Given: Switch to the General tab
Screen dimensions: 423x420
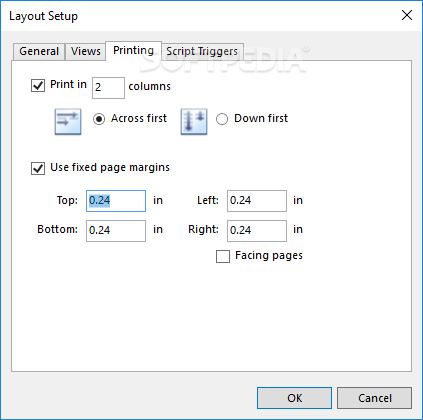Looking at the screenshot, I should click(x=39, y=51).
